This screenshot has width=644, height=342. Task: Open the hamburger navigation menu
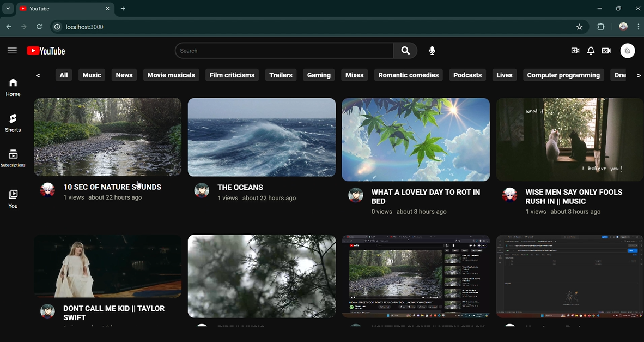[12, 50]
